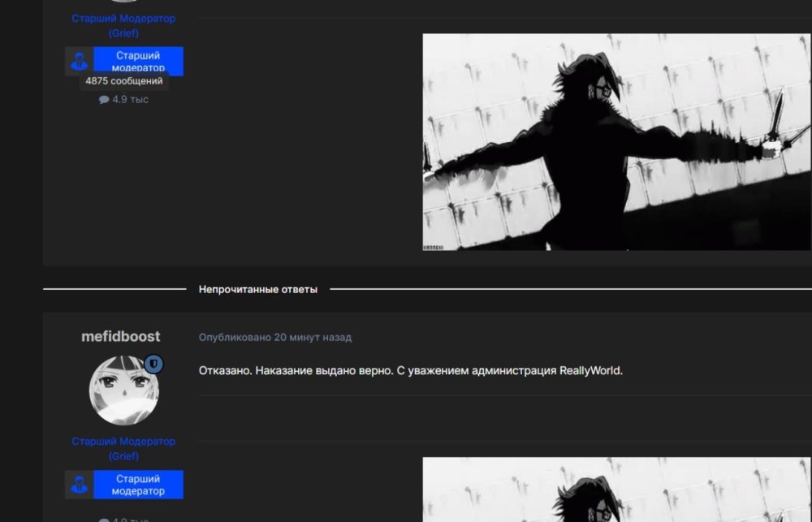Click Отказано. Наказание выдано верно reply text
Image resolution: width=812 pixels, height=522 pixels.
pyautogui.click(x=411, y=371)
